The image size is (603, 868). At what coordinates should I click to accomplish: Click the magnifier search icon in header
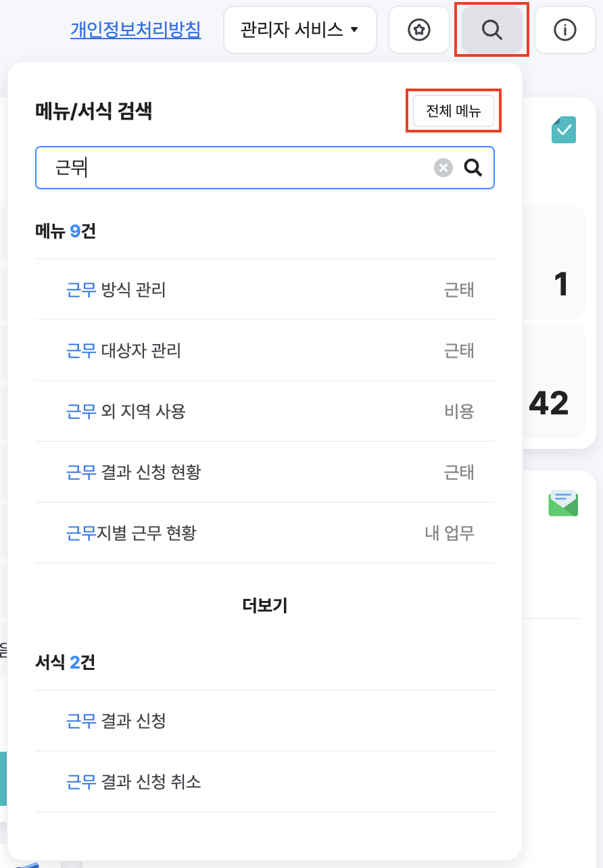pyautogui.click(x=491, y=30)
